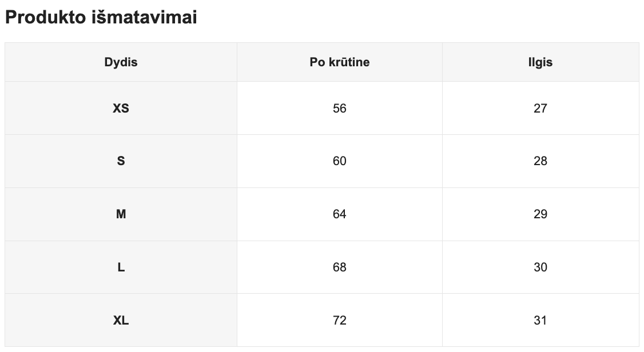
Task: Click the length value 28
Action: 540,161
